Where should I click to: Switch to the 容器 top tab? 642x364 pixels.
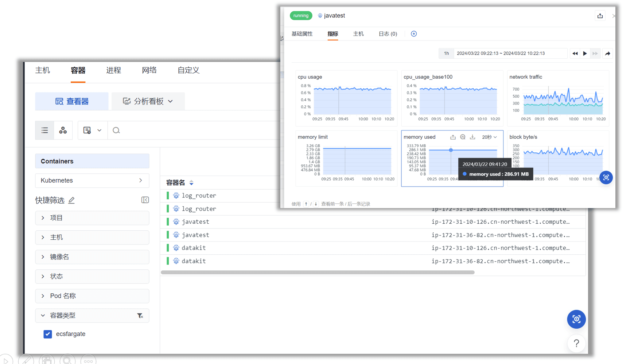pos(78,70)
